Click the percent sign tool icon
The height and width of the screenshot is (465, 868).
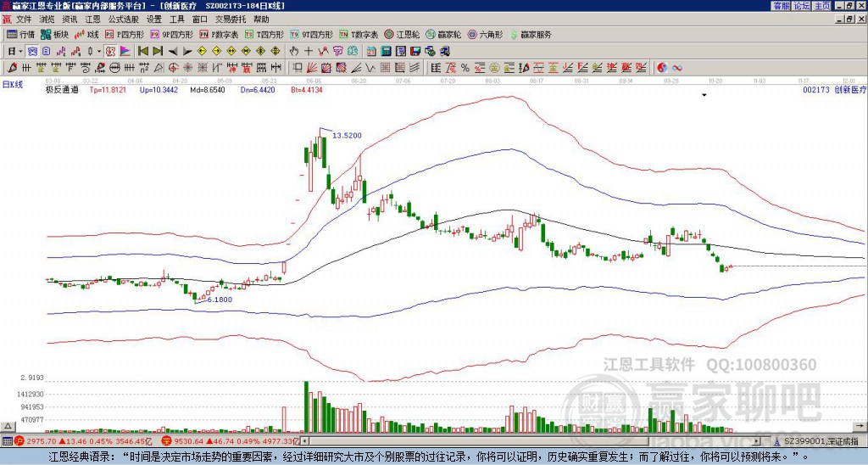[x=465, y=68]
